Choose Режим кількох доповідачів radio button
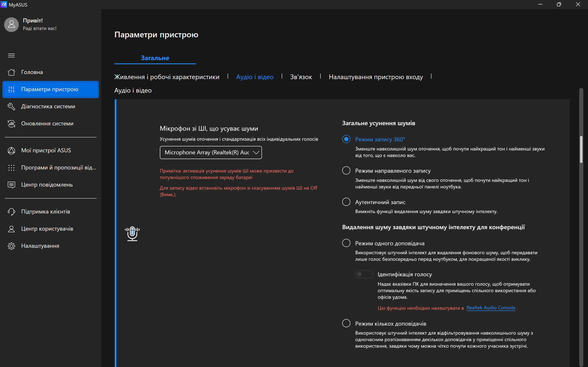Image resolution: width=588 pixels, height=367 pixels. [x=346, y=323]
